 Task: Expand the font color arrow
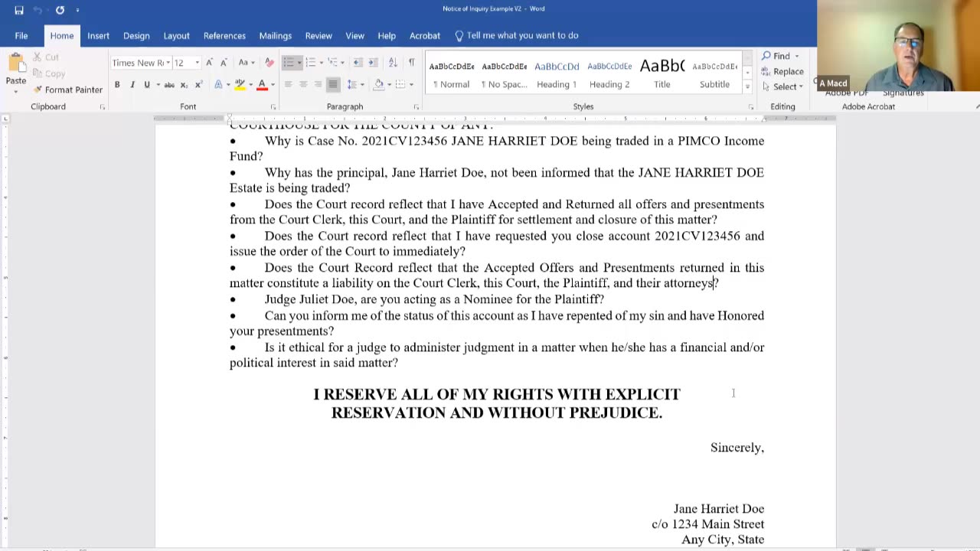[273, 84]
